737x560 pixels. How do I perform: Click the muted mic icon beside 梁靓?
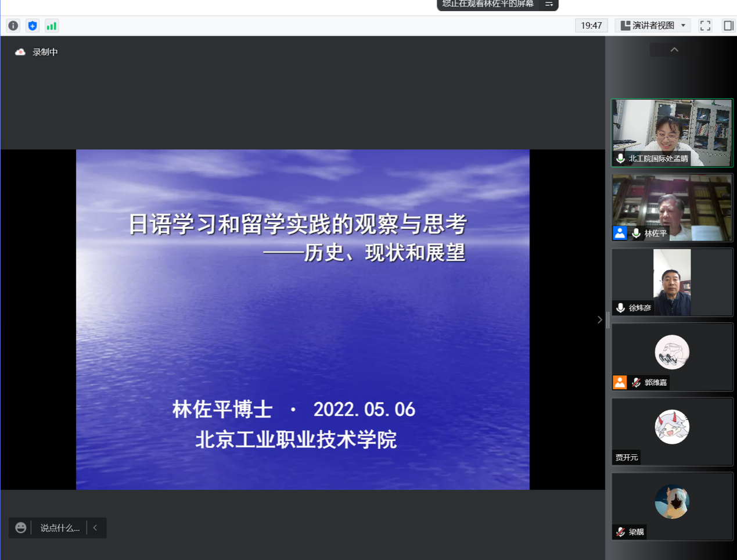click(620, 532)
